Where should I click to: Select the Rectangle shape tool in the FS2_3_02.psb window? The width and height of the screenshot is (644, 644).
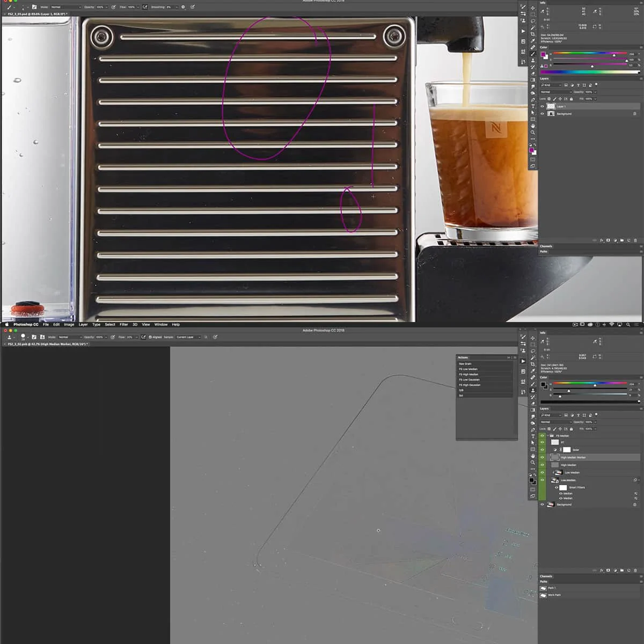(x=533, y=449)
